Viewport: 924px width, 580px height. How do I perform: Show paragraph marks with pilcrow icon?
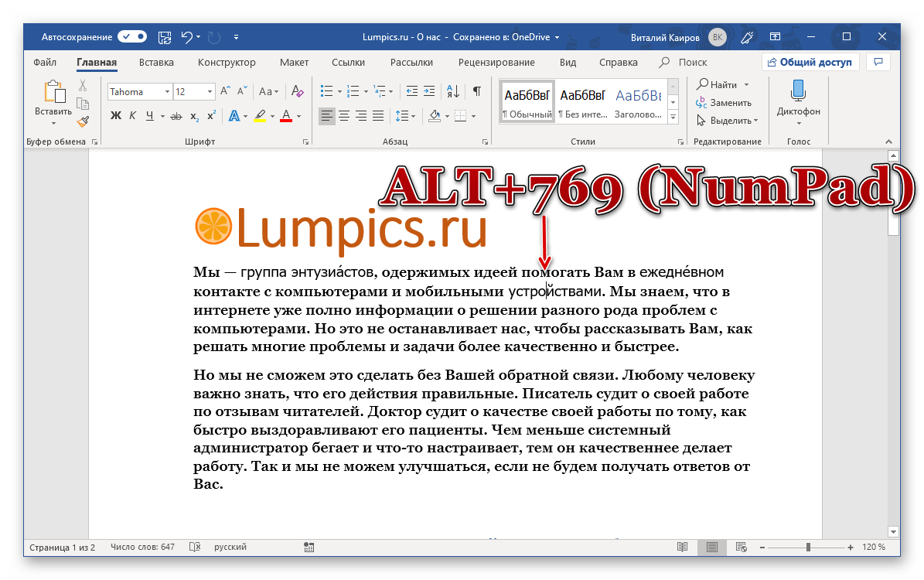(477, 91)
